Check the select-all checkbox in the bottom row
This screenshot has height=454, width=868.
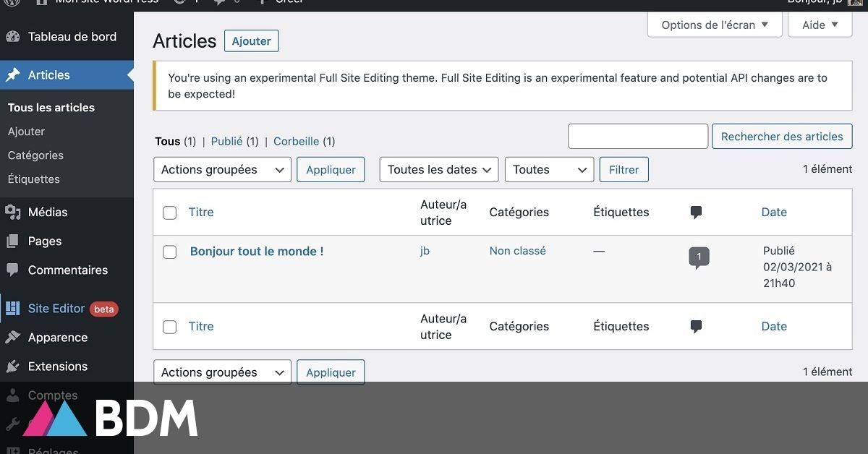click(x=169, y=326)
